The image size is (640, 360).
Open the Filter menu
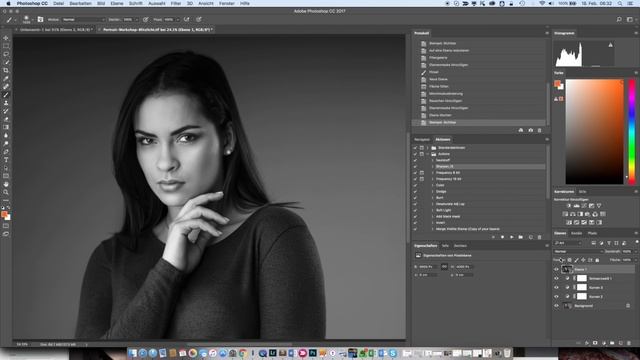[x=176, y=3]
